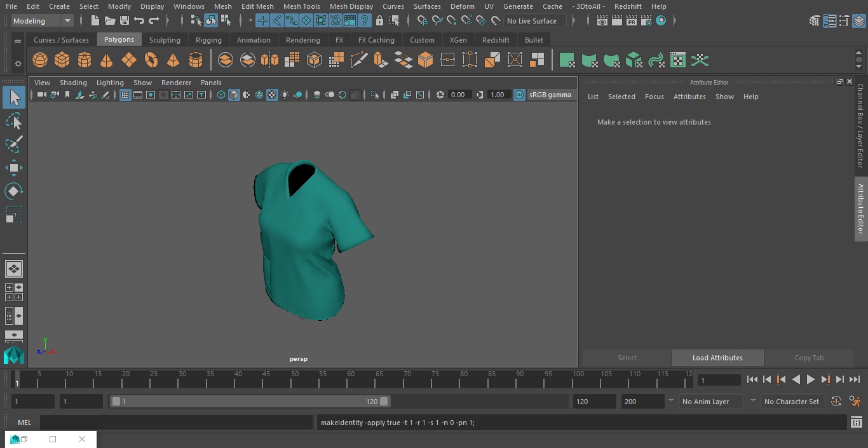The image size is (868, 448).
Task: Click frame 60 on the timeline
Action: 351,379
